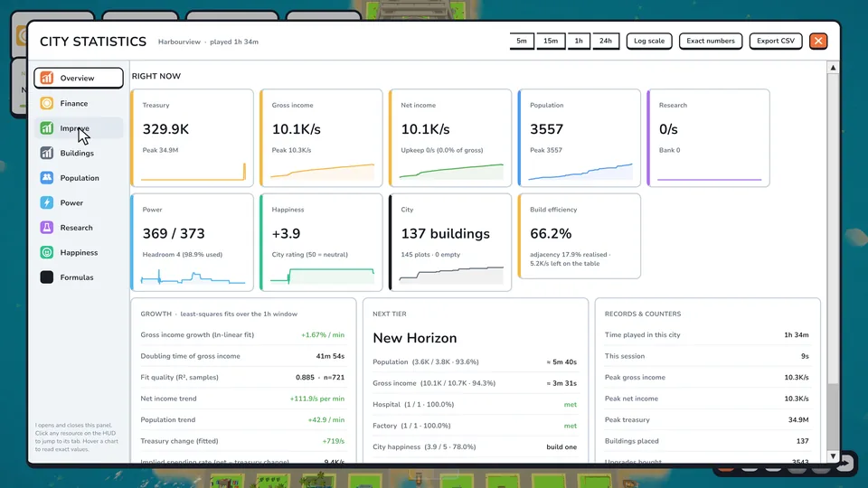This screenshot has width=868, height=488.
Task: Click the Net income trend row
Action: point(242,399)
